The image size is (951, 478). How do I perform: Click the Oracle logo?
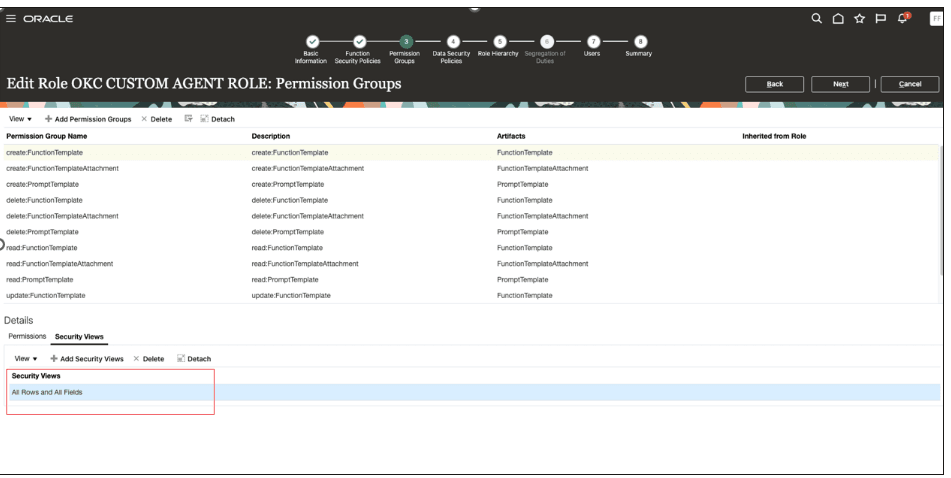point(48,19)
